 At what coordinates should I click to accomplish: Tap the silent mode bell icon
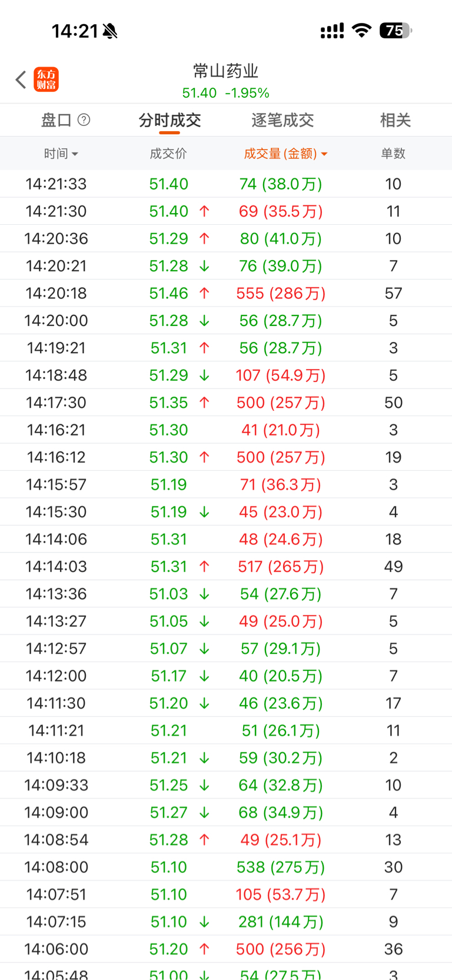110,31
